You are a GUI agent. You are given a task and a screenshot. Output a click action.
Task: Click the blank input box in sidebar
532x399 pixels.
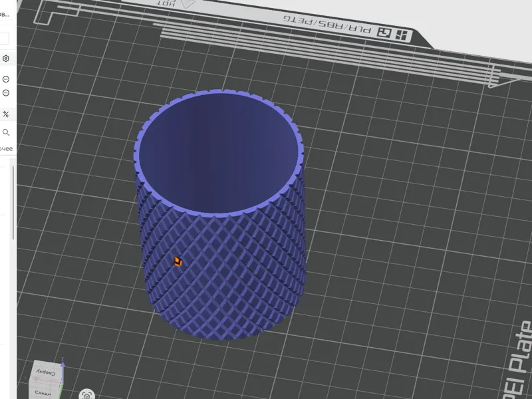[4, 39]
